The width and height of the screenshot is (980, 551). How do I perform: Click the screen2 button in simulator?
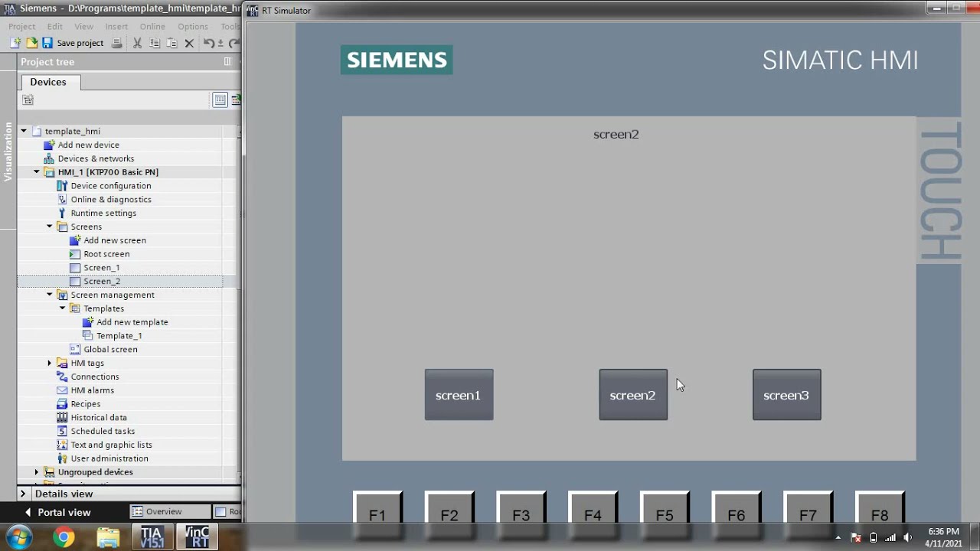click(633, 395)
